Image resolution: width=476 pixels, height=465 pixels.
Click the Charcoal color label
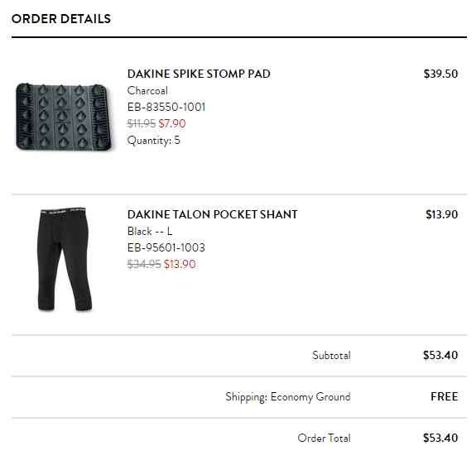(147, 91)
